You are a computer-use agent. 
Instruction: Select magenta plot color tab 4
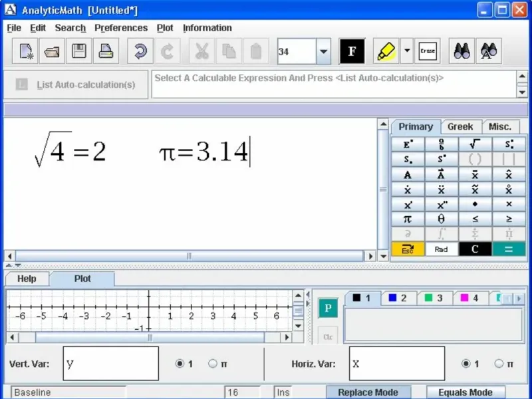pyautogui.click(x=470, y=298)
